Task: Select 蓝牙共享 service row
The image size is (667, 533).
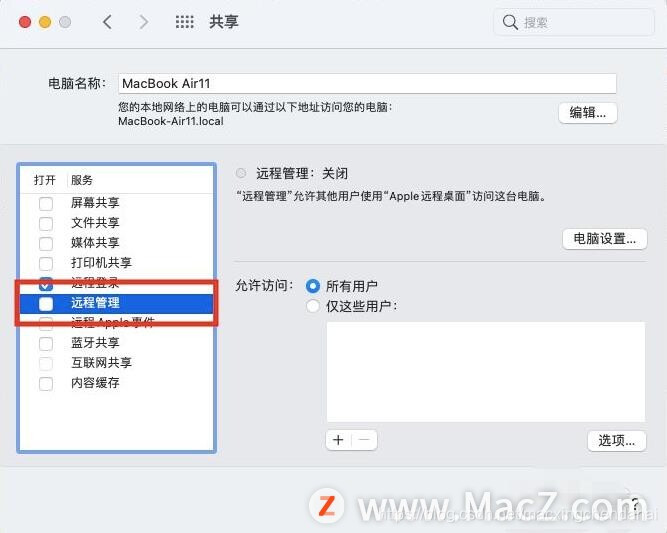Action: [116, 343]
